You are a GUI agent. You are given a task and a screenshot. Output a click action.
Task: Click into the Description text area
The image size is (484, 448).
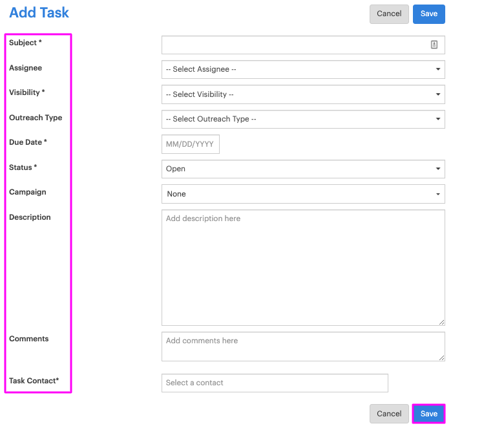[x=303, y=267]
